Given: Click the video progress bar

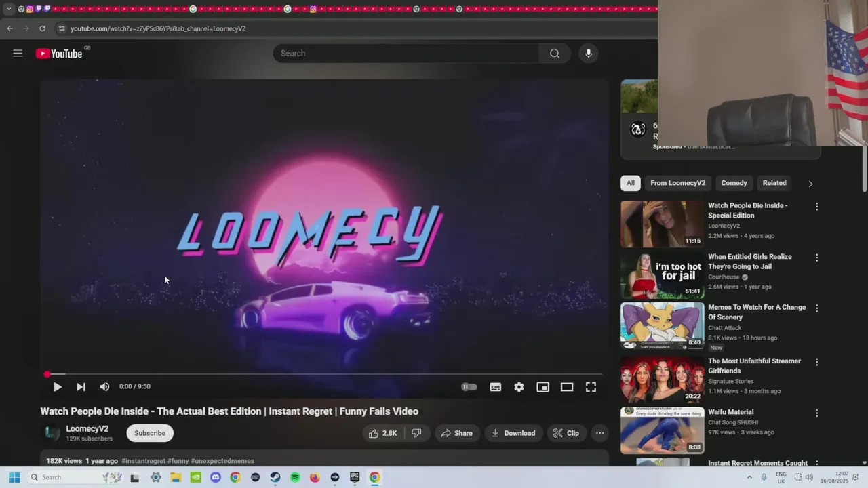Looking at the screenshot, I should click(x=323, y=374).
